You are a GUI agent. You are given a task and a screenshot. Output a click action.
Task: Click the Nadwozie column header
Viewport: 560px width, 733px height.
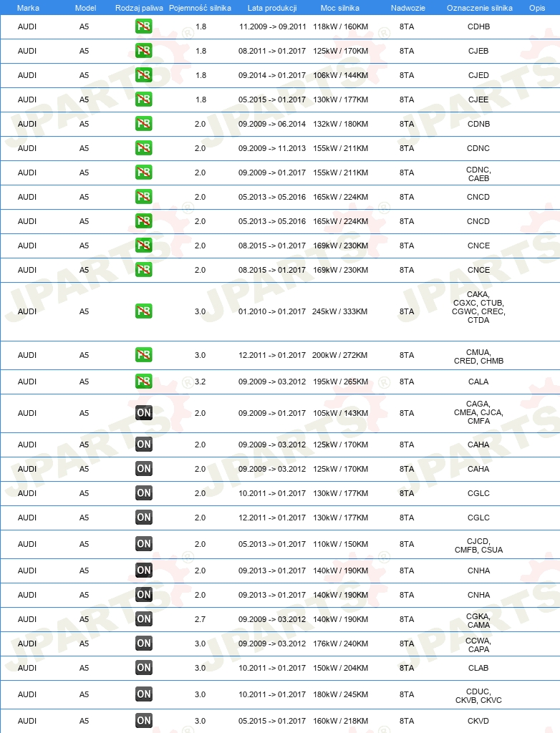pyautogui.click(x=408, y=8)
